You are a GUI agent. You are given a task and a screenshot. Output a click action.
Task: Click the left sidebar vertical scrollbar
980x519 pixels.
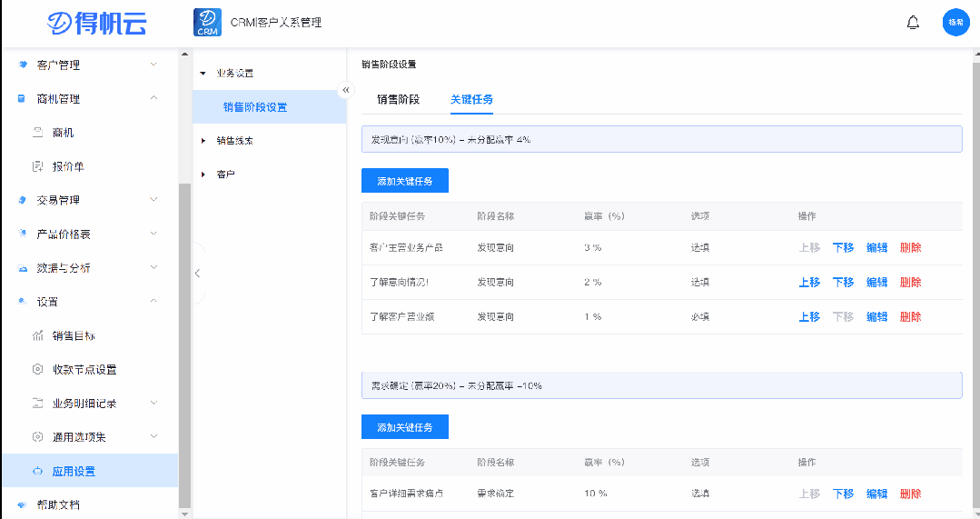coord(185,345)
